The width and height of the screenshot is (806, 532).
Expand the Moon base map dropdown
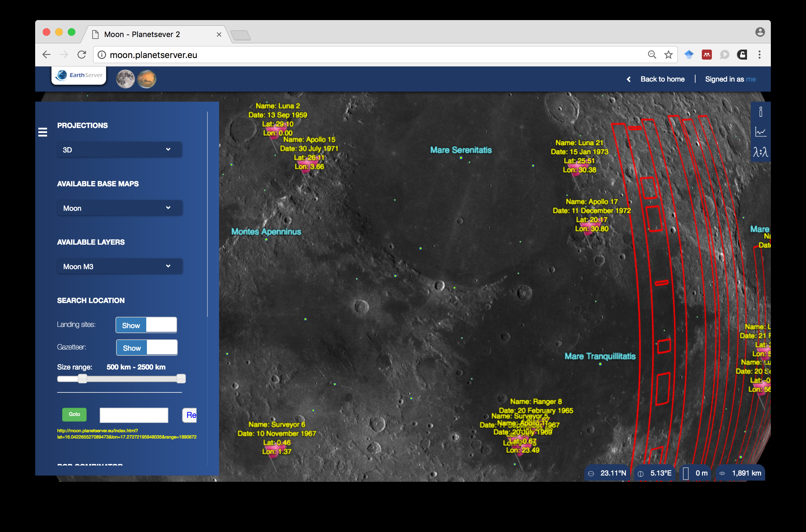point(120,208)
